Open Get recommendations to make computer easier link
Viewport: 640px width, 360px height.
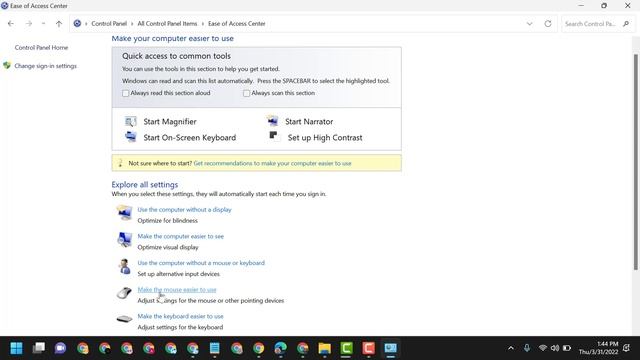coord(272,163)
